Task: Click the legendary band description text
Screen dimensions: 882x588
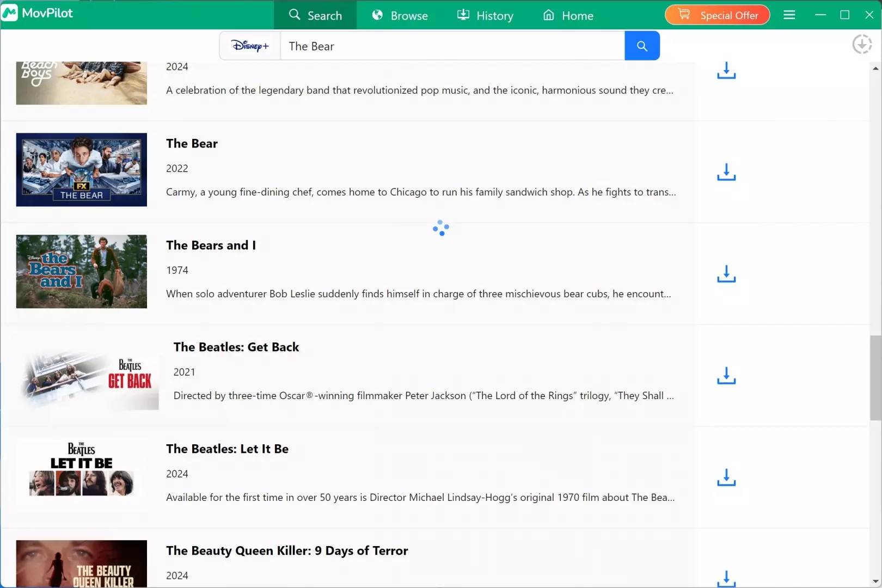Action: 420,90
